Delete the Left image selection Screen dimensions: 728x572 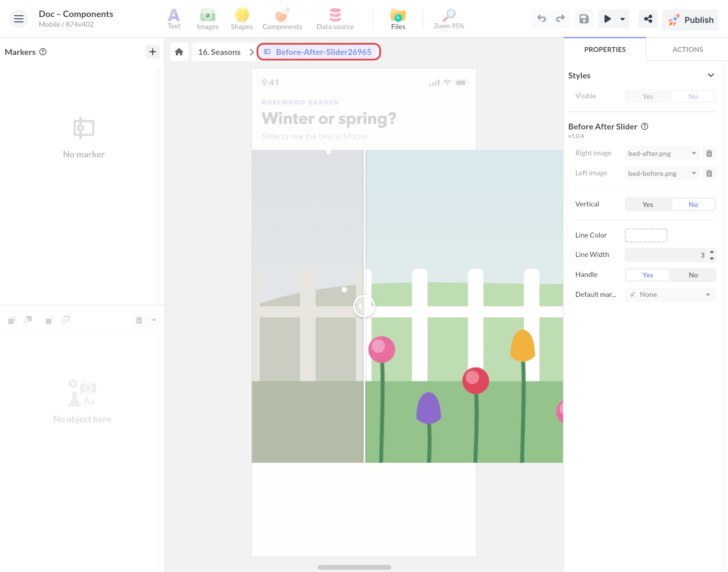coord(709,173)
